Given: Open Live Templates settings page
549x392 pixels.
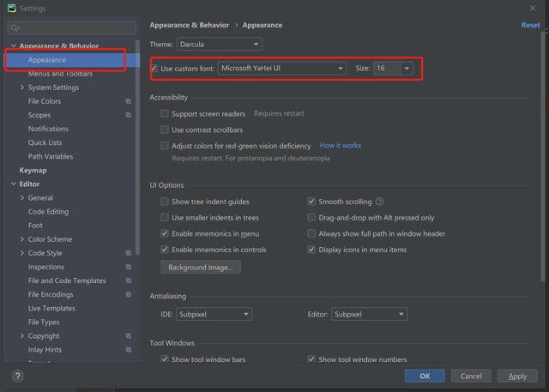Looking at the screenshot, I should click(51, 308).
